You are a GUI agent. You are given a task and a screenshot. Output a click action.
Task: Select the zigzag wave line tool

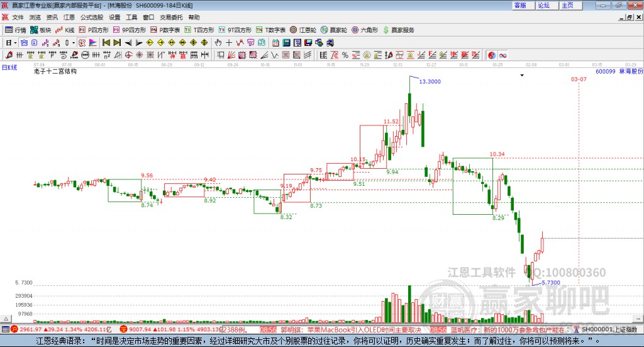pos(275,55)
